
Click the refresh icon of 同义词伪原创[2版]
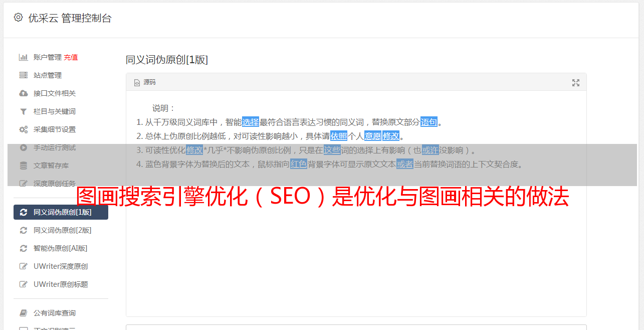point(23,230)
